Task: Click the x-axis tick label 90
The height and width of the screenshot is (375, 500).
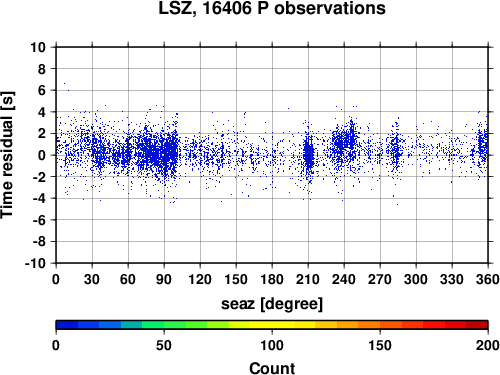Action: [164, 279]
